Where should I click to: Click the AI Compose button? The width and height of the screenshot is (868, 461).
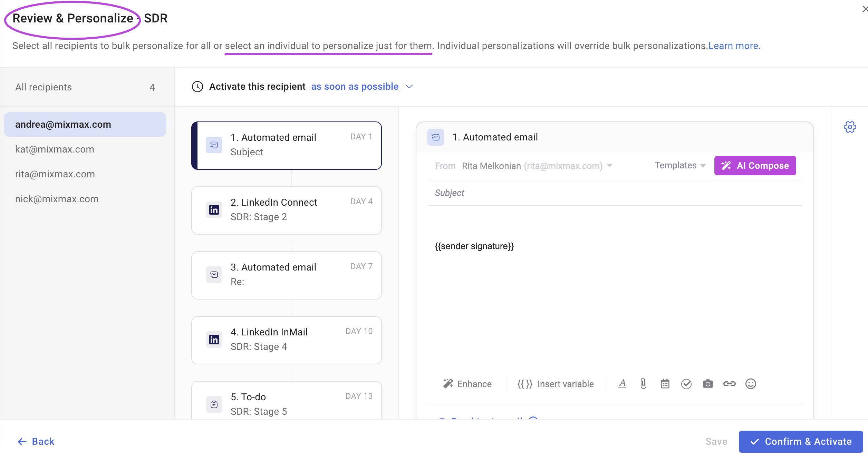755,166
